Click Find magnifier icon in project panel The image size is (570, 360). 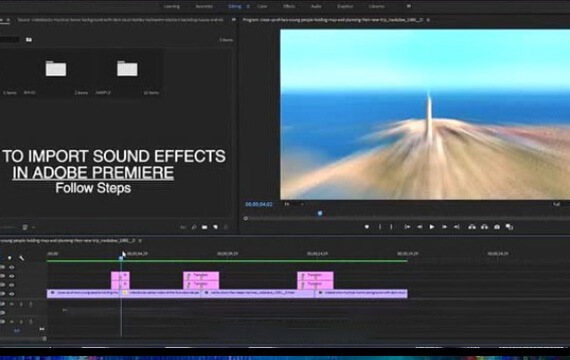[x=194, y=227]
